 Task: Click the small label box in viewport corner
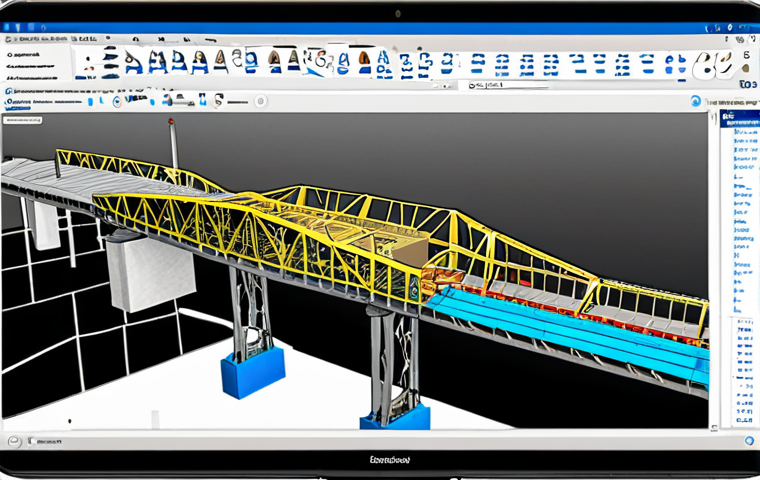(23, 120)
